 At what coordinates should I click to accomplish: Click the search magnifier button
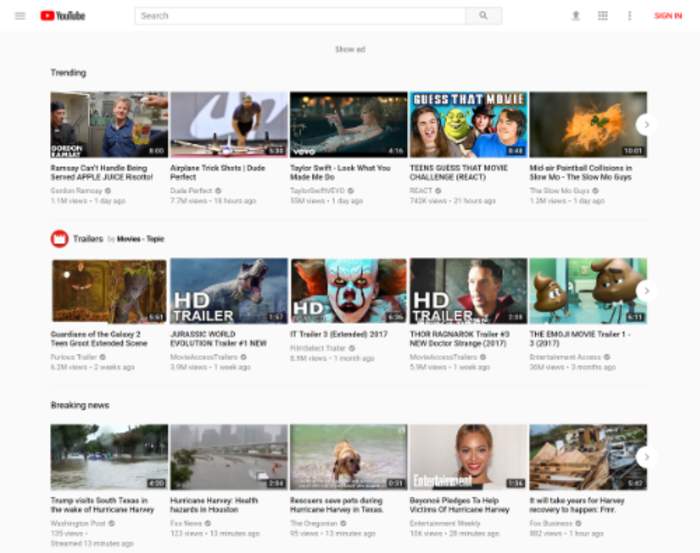coord(483,16)
